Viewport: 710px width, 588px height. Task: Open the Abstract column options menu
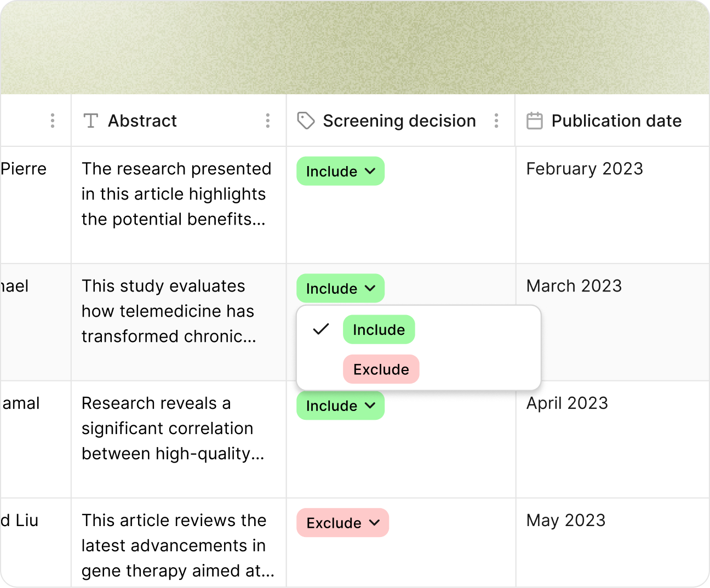(x=267, y=121)
